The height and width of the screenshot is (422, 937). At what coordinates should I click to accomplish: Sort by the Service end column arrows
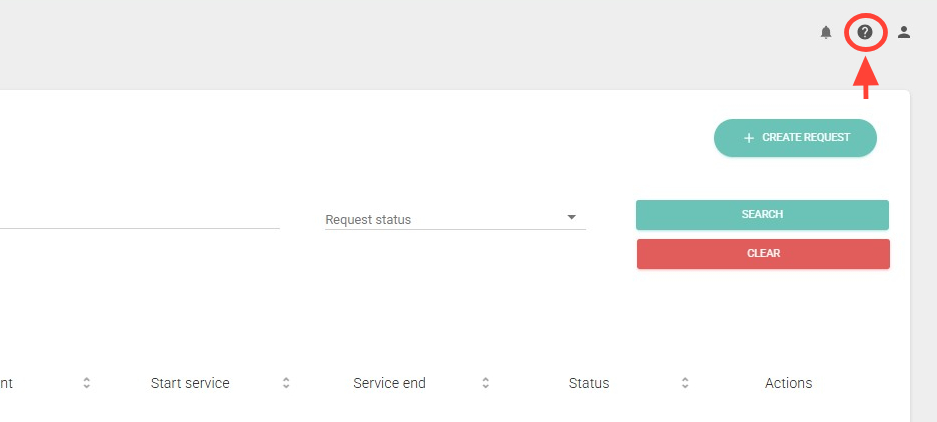pos(485,383)
